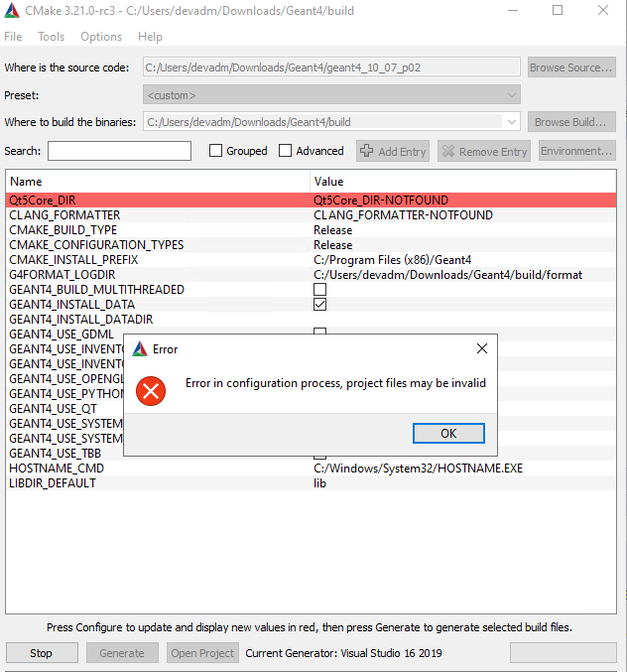
Task: Click the CMake logo icon in title bar
Action: 12,10
